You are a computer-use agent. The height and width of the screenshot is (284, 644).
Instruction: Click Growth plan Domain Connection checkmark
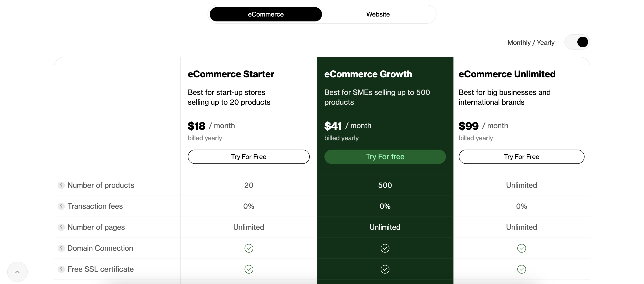click(x=385, y=248)
